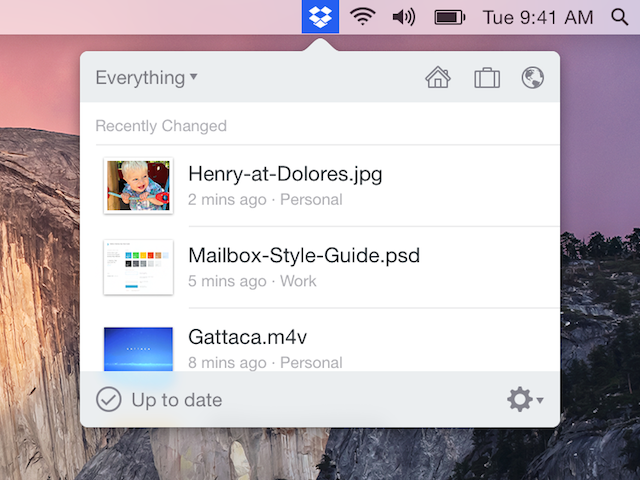Click the volume speaker icon
Image resolution: width=640 pixels, height=480 pixels.
[x=404, y=17]
